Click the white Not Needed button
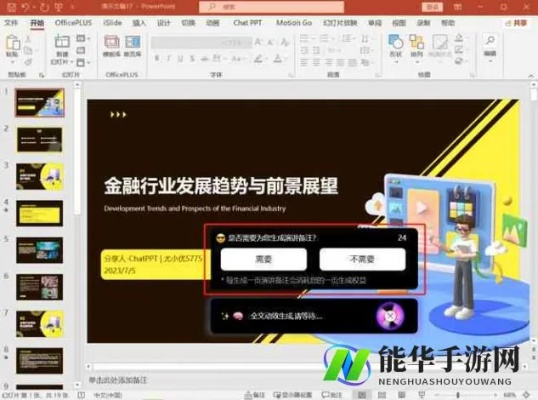The width and height of the screenshot is (538, 400). (362, 259)
